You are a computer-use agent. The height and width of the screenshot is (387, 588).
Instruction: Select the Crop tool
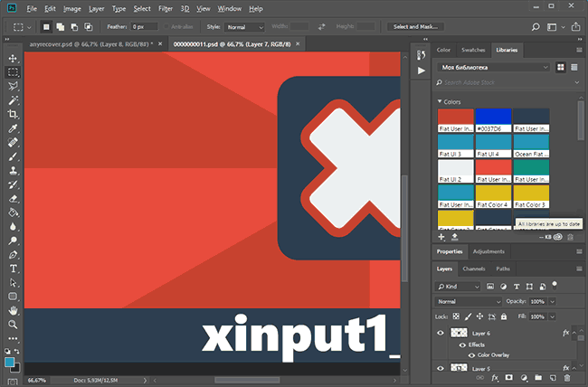[x=14, y=114]
